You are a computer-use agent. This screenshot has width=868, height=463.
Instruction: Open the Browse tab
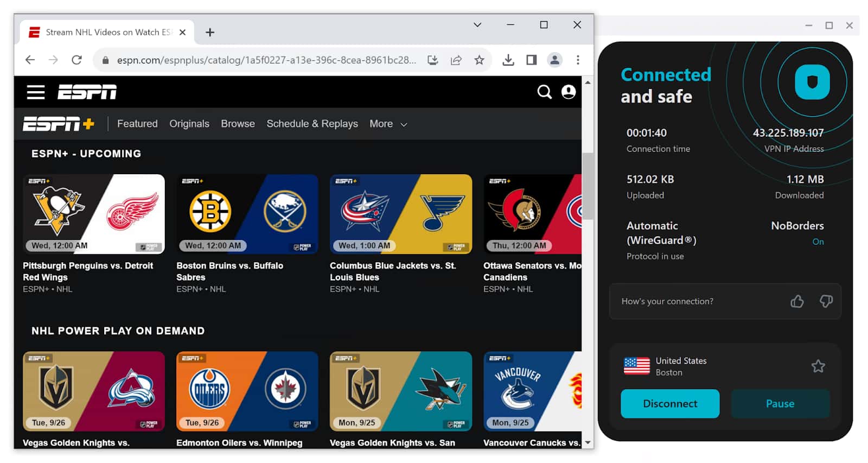[238, 124]
